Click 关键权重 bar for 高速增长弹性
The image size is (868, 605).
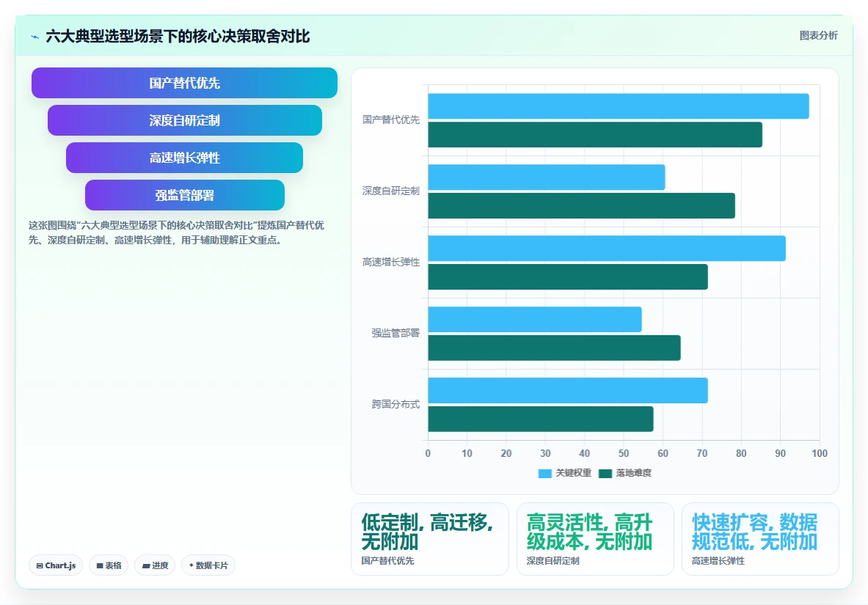point(607,248)
